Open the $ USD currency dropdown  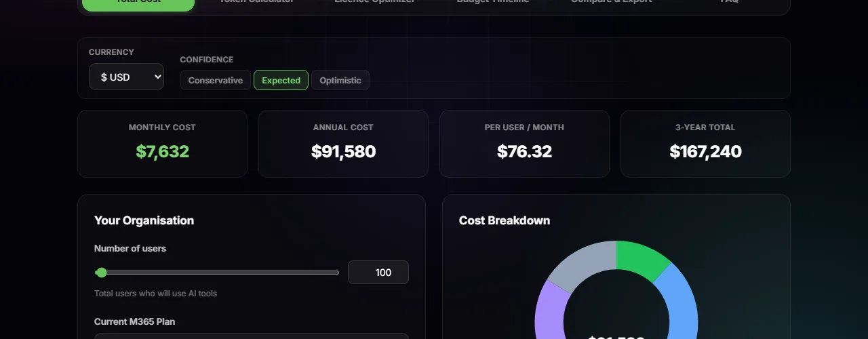(x=126, y=77)
